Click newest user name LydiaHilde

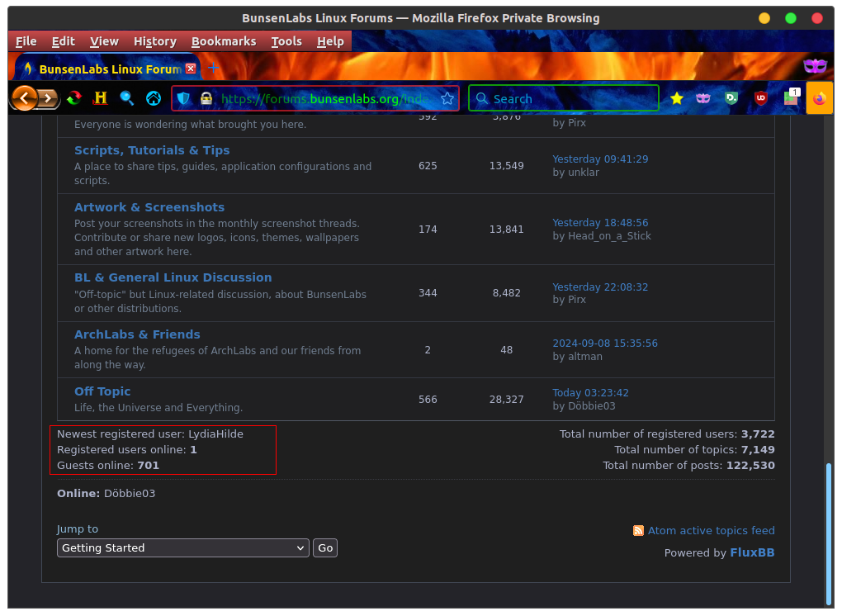pyautogui.click(x=215, y=434)
